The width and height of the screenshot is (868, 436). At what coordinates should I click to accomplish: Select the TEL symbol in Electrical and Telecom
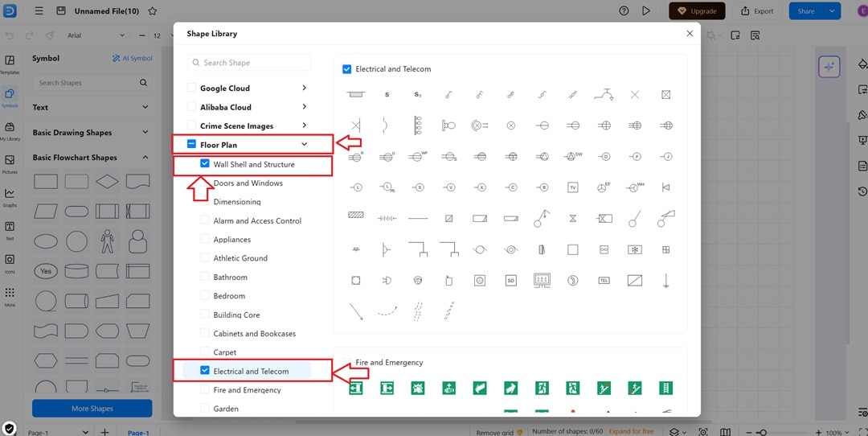(604, 281)
